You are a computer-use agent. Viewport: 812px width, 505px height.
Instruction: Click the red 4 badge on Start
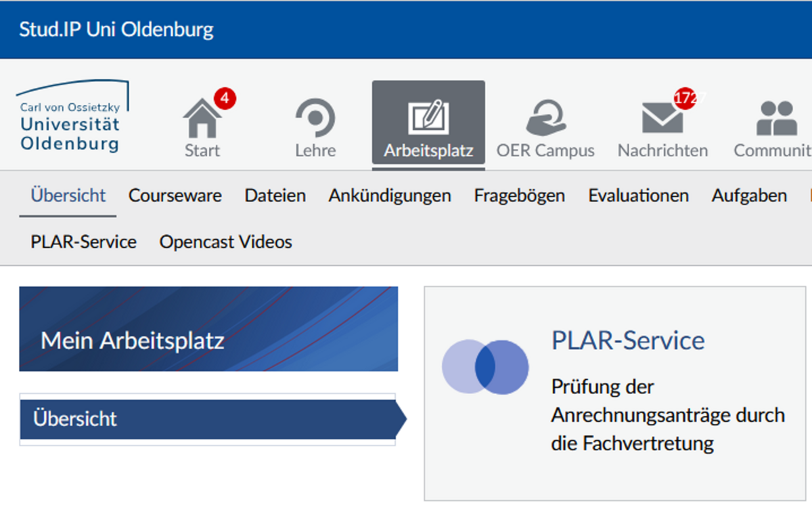225,99
